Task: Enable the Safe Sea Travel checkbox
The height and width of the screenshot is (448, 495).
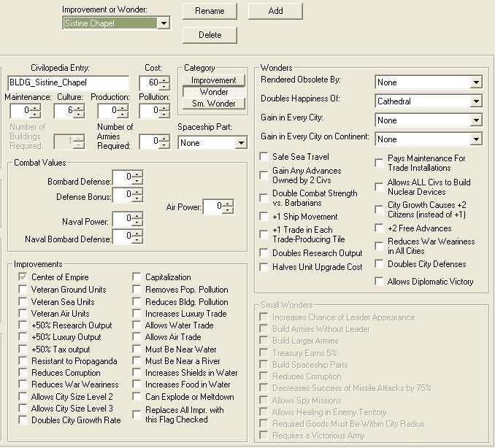Action: [266, 157]
